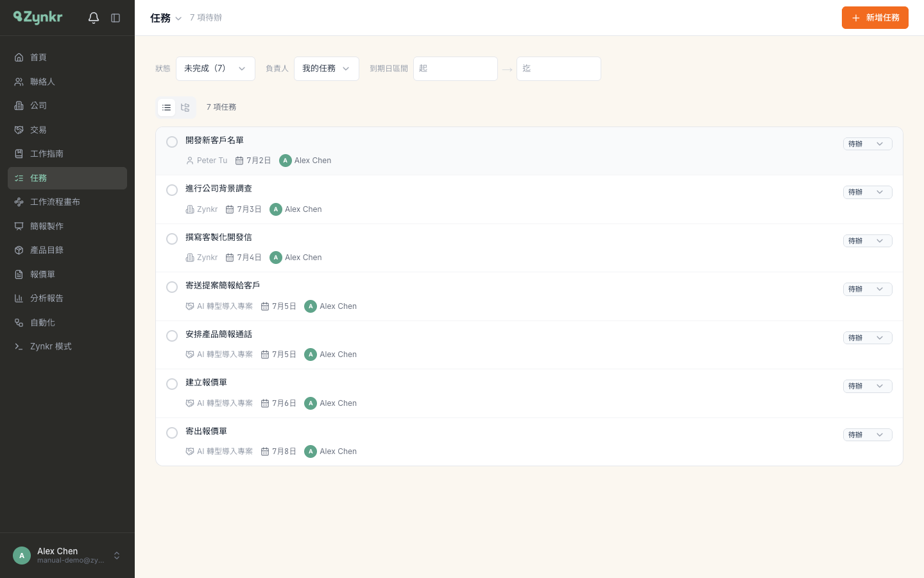Click the 報價單 document icon
The image size is (924, 578).
19,274
